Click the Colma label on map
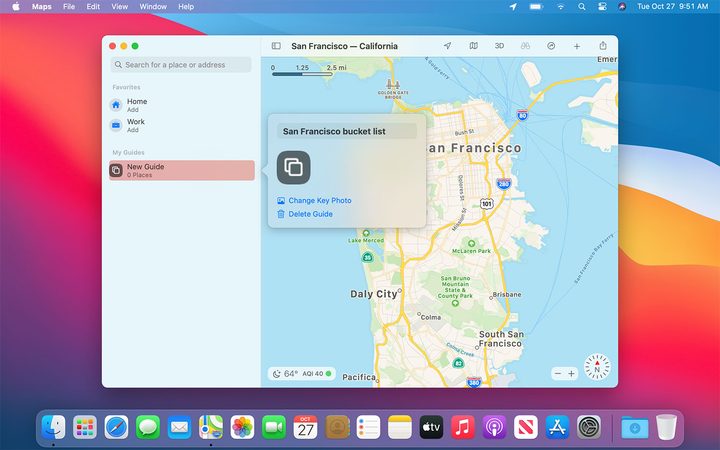The width and height of the screenshot is (720, 450). (x=431, y=317)
